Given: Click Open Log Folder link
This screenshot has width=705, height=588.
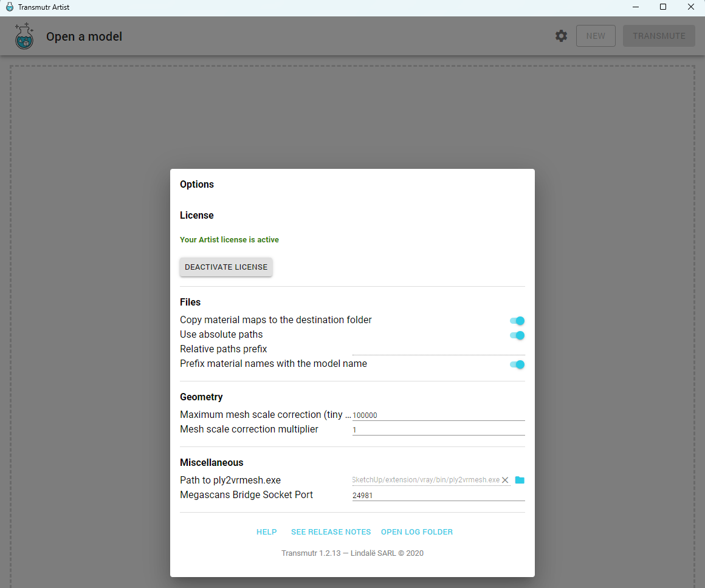Looking at the screenshot, I should click(x=416, y=532).
